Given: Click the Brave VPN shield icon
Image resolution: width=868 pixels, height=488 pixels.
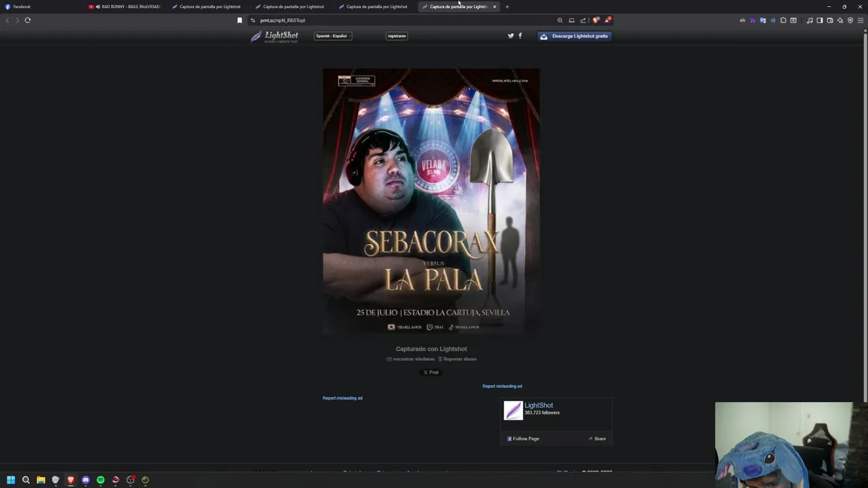Looking at the screenshot, I should [850, 20].
